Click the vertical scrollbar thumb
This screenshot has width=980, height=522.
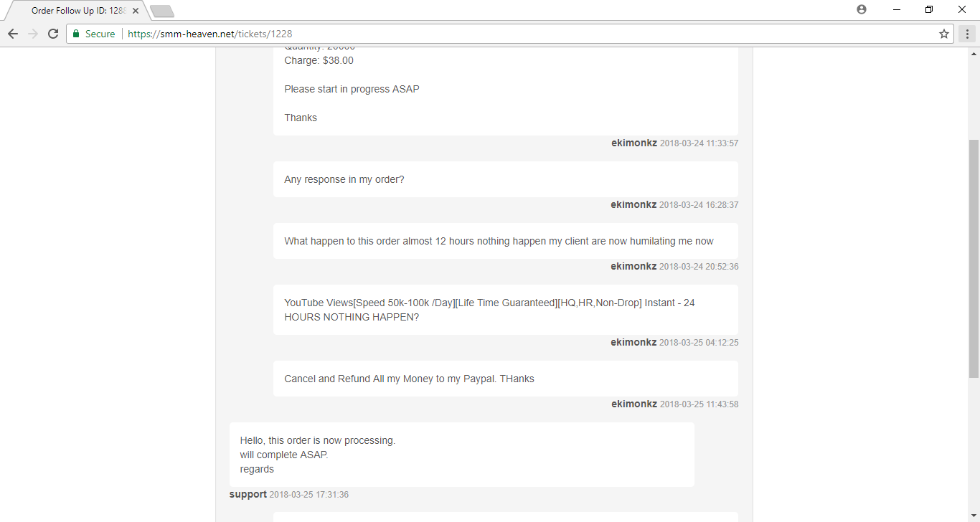click(974, 258)
